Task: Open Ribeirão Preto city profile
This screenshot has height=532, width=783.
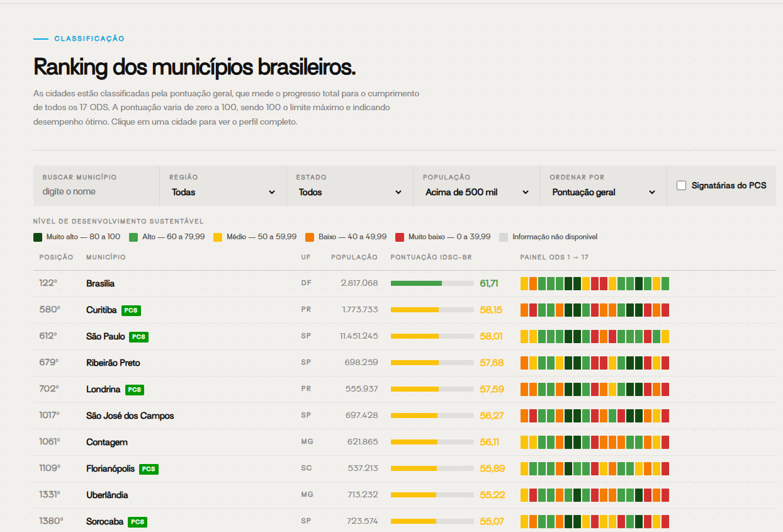Action: 113,363
